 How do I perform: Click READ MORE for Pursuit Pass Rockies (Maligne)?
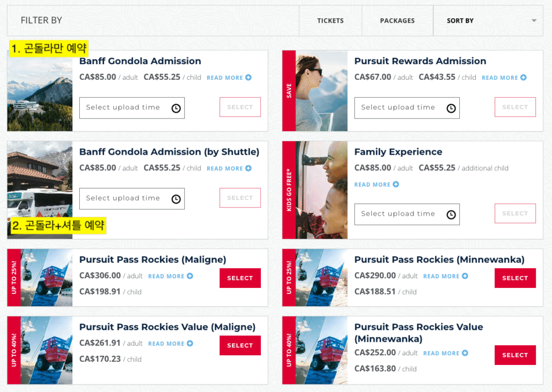(x=166, y=276)
